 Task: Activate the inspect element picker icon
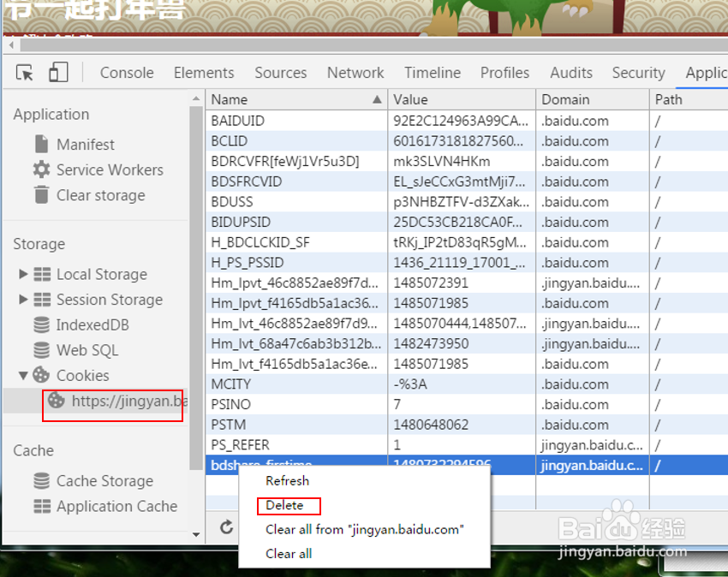(x=25, y=73)
